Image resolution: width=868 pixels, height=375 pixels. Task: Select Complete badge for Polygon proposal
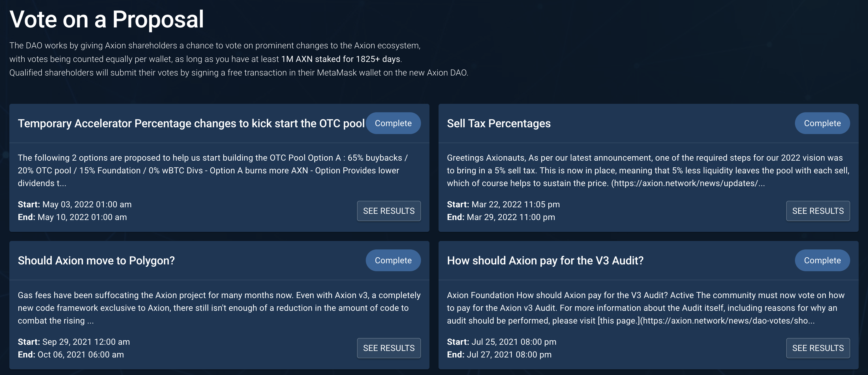(x=393, y=260)
